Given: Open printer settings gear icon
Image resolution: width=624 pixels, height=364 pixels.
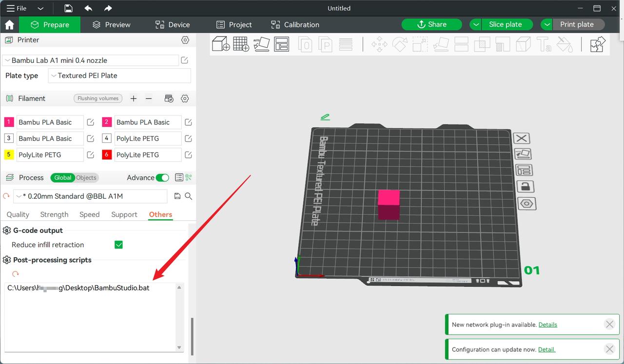Looking at the screenshot, I should coord(185,40).
